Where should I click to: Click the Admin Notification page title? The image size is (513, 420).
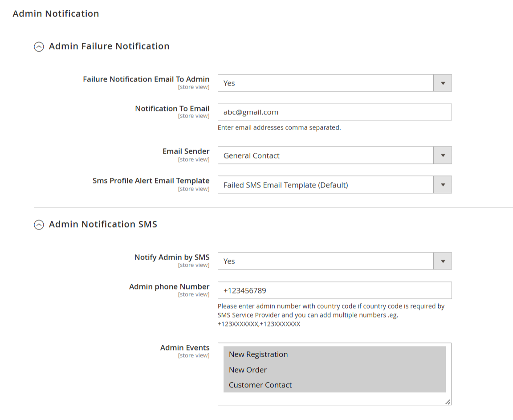(56, 14)
